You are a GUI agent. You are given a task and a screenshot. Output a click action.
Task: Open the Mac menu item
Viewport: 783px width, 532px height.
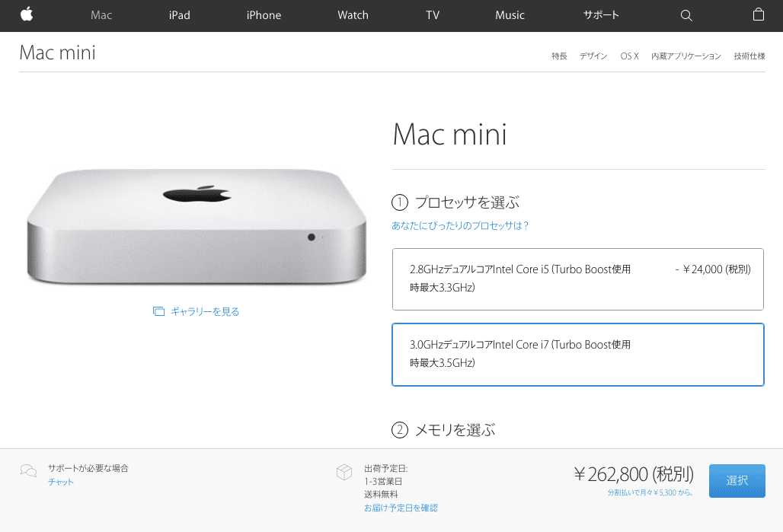pyautogui.click(x=101, y=15)
